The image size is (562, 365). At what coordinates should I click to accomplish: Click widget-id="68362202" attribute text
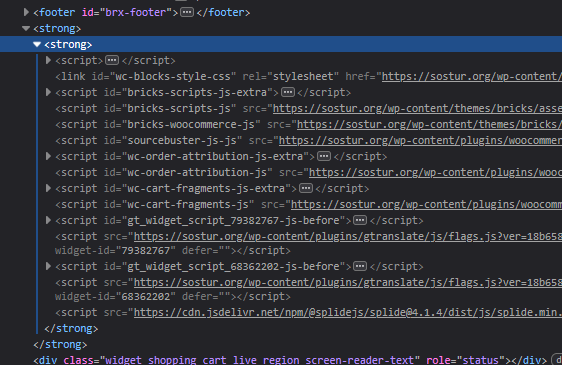(115, 297)
